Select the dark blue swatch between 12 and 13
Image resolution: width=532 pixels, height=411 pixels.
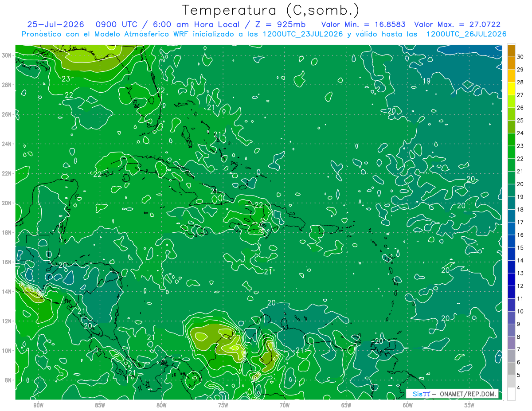511,280
